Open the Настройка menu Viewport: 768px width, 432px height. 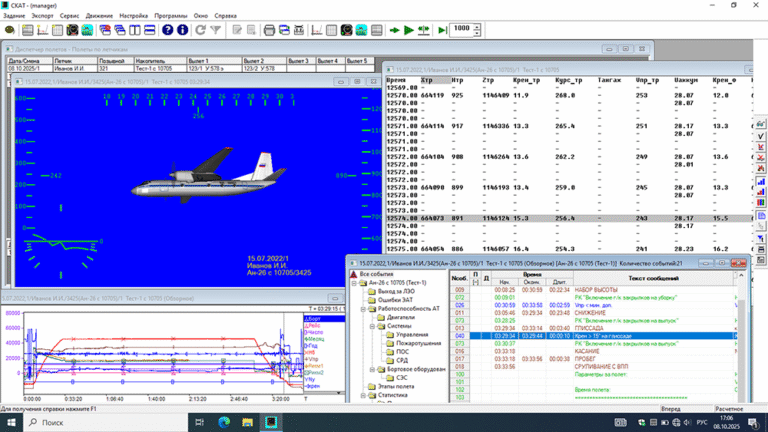click(x=133, y=17)
